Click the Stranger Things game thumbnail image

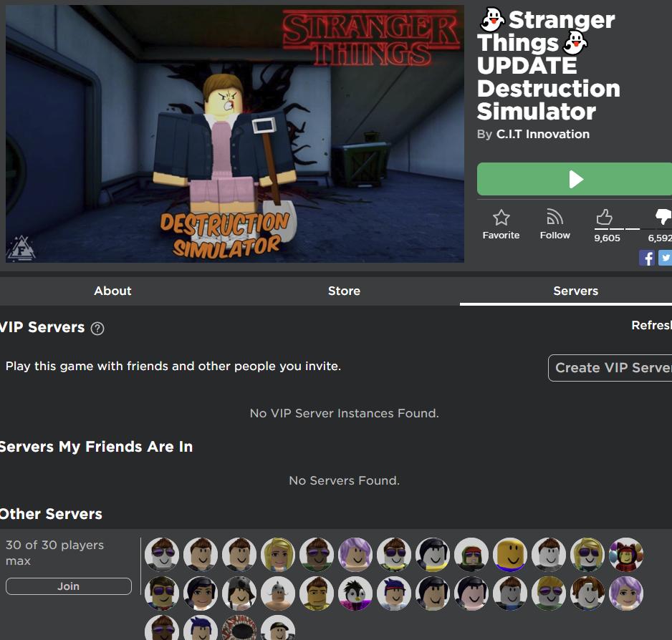pyautogui.click(x=235, y=134)
